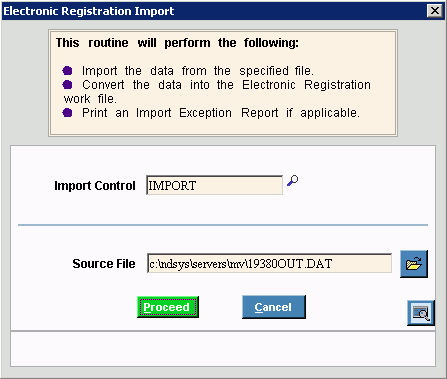Image resolution: width=447 pixels, height=379 pixels.
Task: Click the horizontal separator above Source File
Action: pos(223,225)
